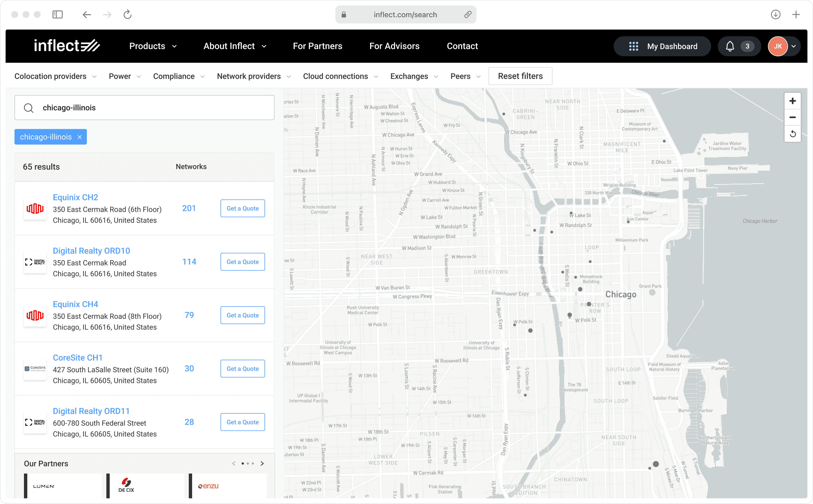The width and height of the screenshot is (813, 504).
Task: Open the notifications bell
Action: coord(730,46)
